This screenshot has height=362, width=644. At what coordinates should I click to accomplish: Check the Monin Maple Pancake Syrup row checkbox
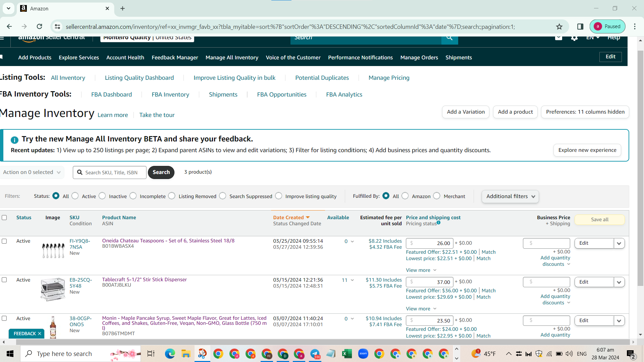click(4, 318)
